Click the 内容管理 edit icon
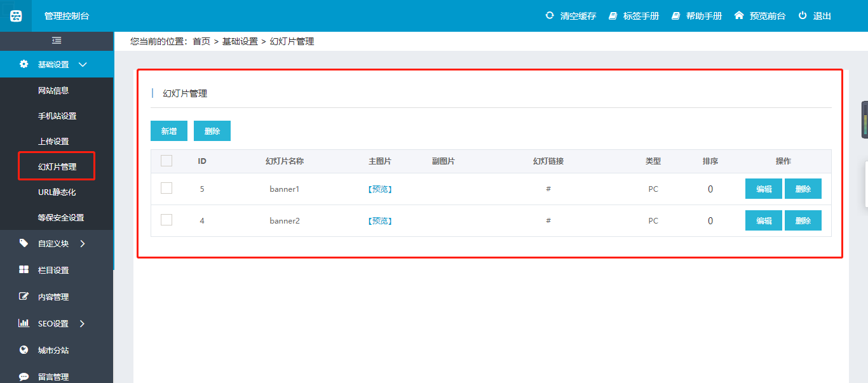 tap(24, 297)
